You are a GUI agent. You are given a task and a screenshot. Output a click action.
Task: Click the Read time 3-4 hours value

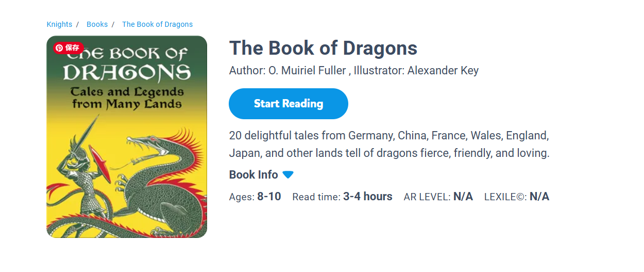(367, 197)
